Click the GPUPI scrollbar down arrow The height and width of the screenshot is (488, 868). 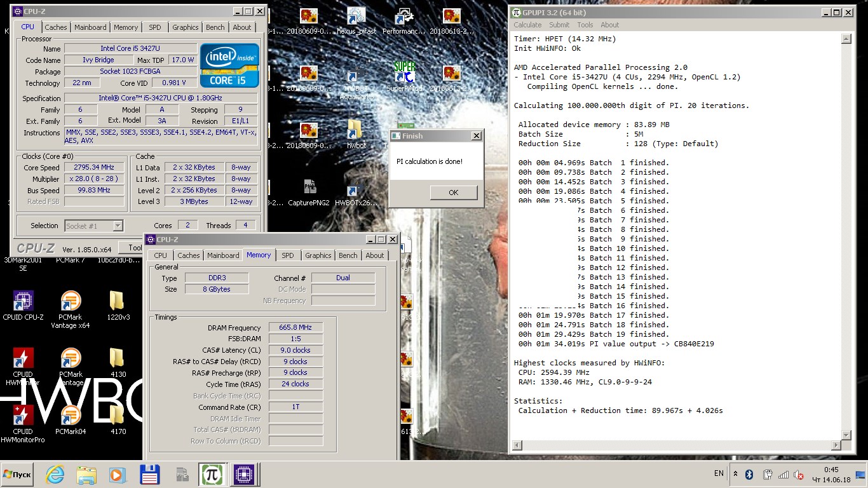846,435
